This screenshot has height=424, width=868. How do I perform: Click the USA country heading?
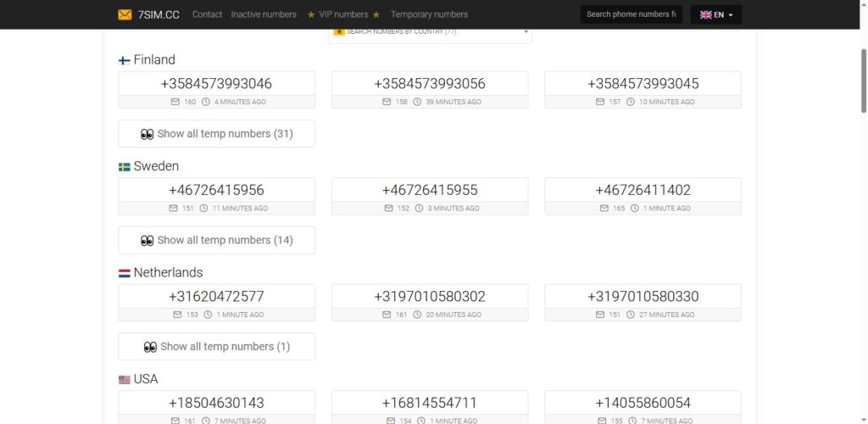coord(146,378)
